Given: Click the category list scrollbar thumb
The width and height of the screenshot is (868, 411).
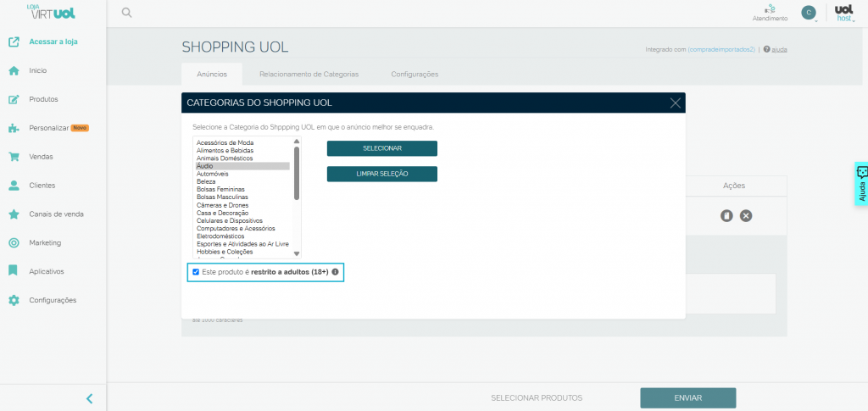Looking at the screenshot, I should pyautogui.click(x=297, y=173).
